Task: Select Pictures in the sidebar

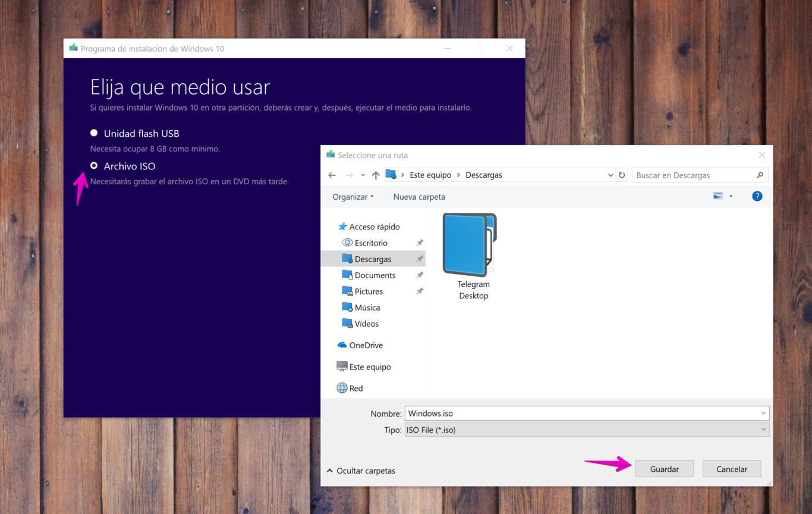Action: (369, 291)
